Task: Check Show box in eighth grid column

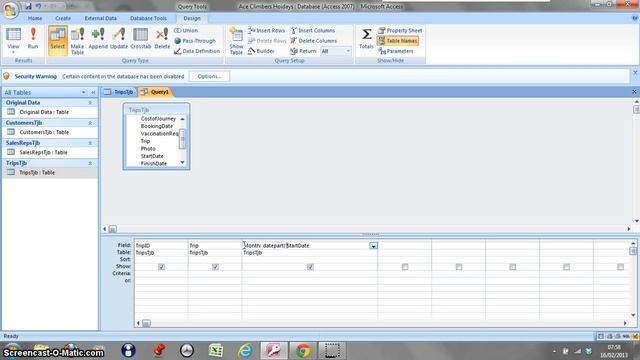Action: coord(620,267)
